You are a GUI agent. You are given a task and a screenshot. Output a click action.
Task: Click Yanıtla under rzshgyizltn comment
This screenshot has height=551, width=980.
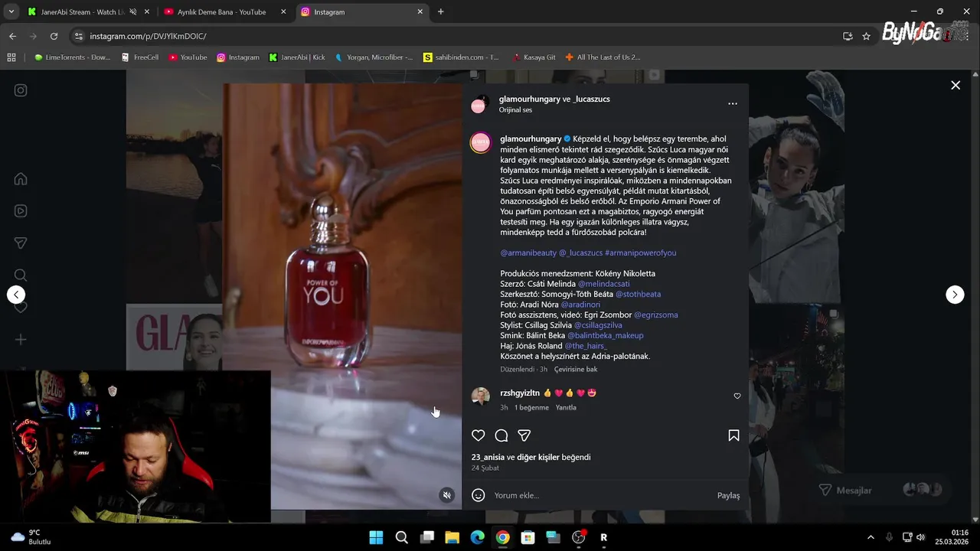(566, 407)
